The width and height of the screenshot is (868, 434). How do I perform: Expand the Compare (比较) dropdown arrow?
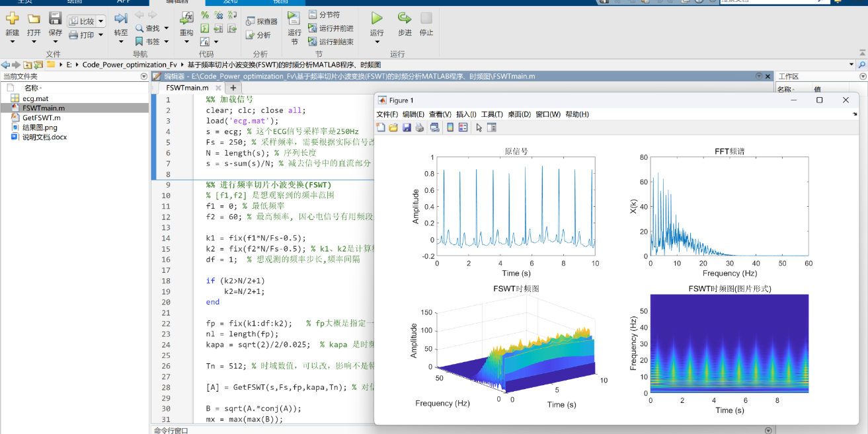pos(101,21)
